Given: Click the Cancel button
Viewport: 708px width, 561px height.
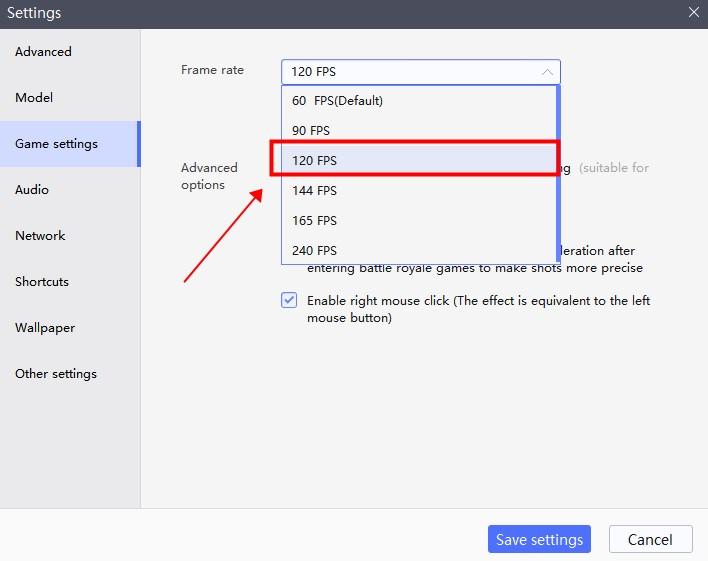Looking at the screenshot, I should [650, 539].
